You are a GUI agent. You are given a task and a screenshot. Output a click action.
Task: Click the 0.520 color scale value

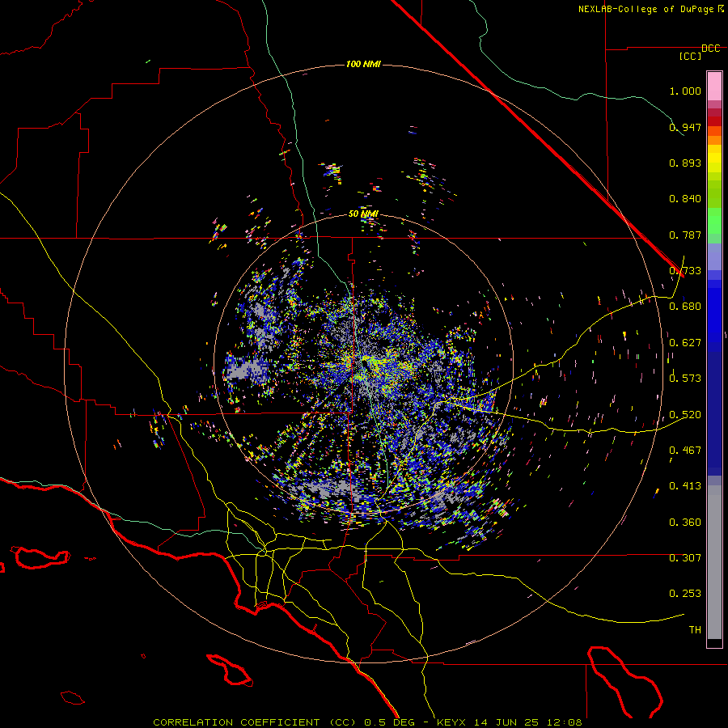685,415
